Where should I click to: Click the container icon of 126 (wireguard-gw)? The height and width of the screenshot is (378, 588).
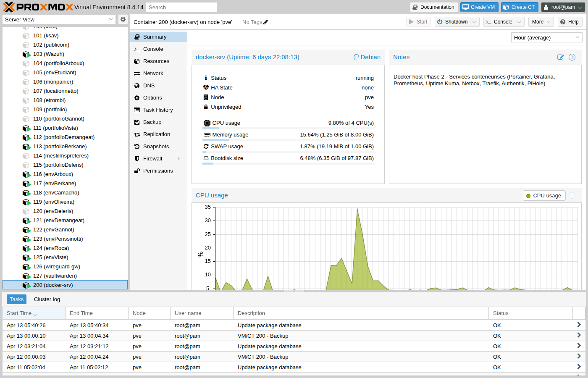click(x=26, y=267)
